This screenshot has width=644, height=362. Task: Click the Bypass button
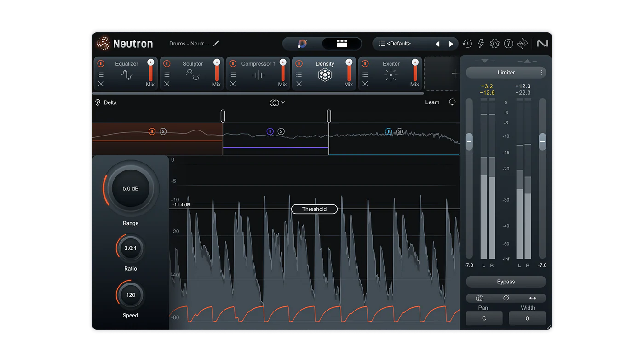(506, 282)
